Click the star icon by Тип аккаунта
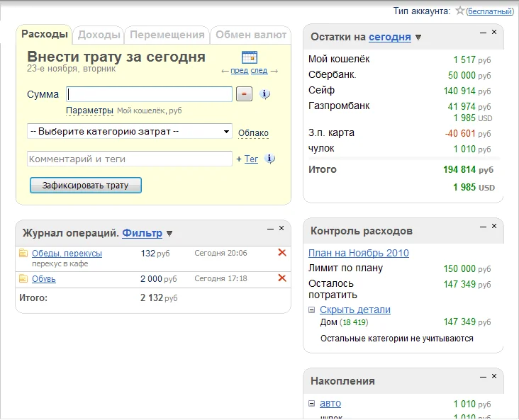This screenshot has width=519, height=420. coord(460,11)
